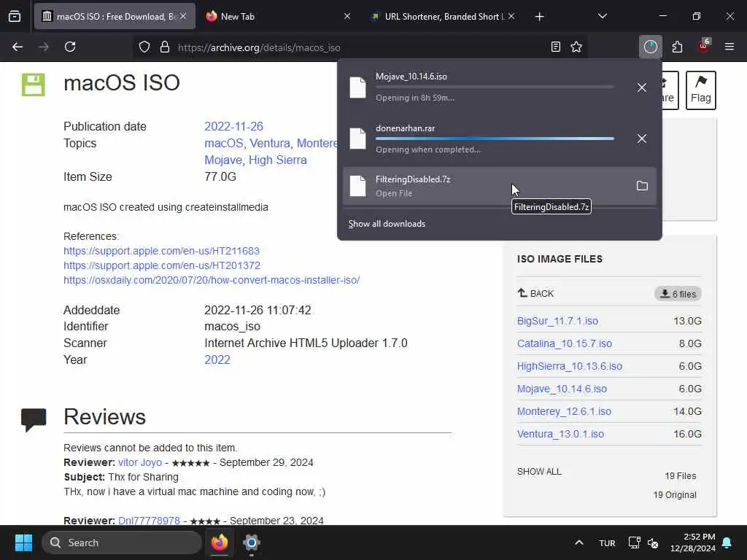Download Monterey_12.6.1.iso
This screenshot has height=560, width=747.
[x=564, y=411]
